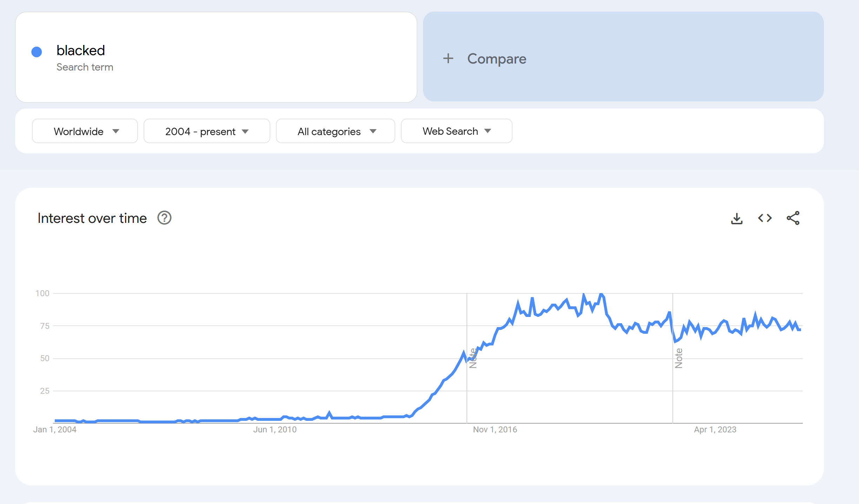Click the Worldwide dropdown arrow
Image resolution: width=859 pixels, height=504 pixels.
pos(116,131)
